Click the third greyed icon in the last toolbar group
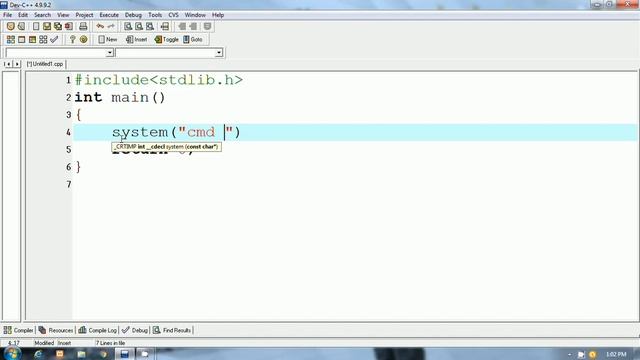The height and width of the screenshot is (360, 640). 207,26
